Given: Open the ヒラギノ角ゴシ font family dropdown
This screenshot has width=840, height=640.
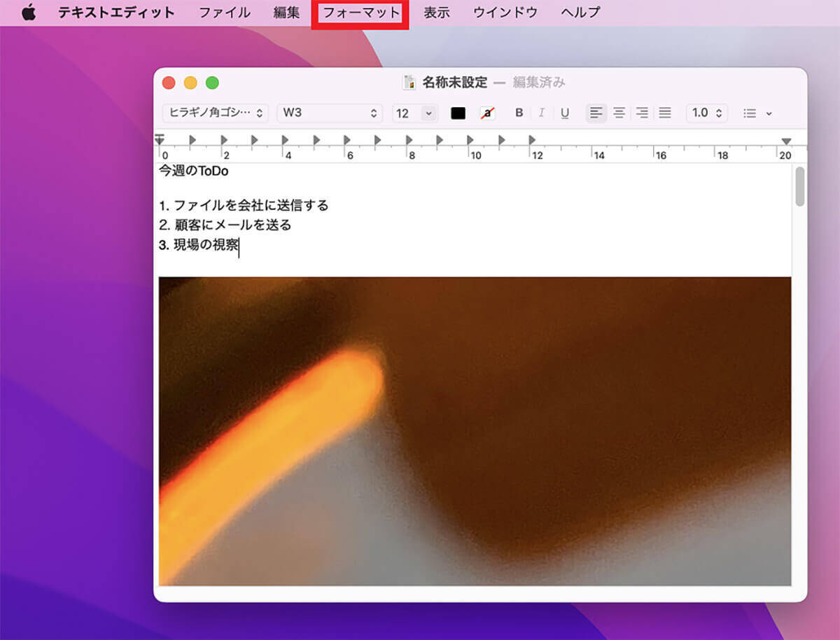Looking at the screenshot, I should pyautogui.click(x=216, y=113).
